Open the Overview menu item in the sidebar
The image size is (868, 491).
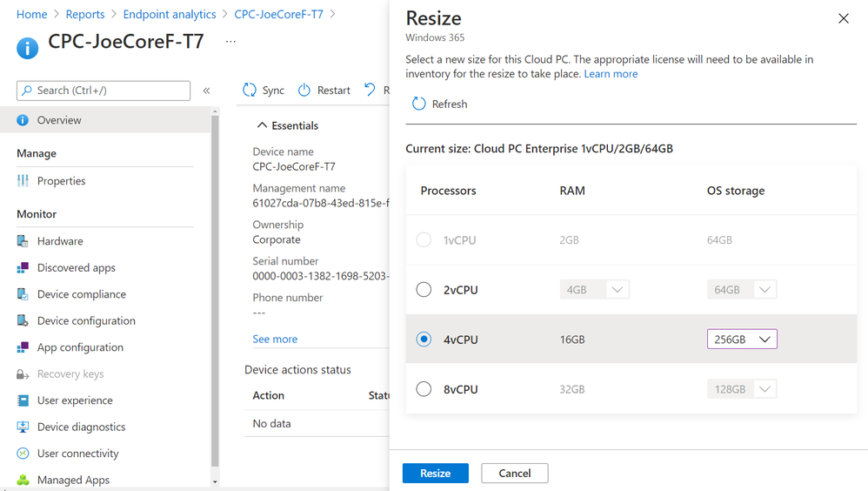tap(59, 120)
